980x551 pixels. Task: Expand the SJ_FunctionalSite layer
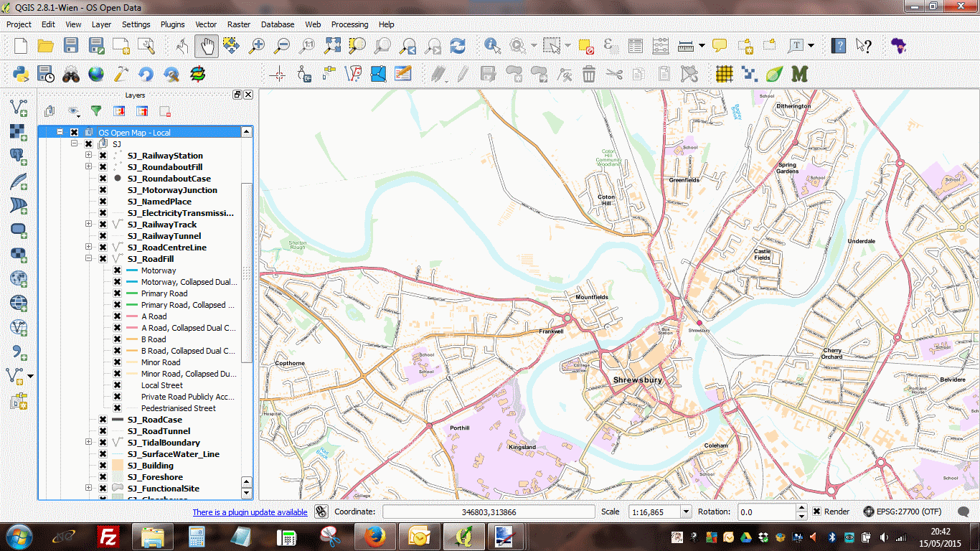coord(88,489)
